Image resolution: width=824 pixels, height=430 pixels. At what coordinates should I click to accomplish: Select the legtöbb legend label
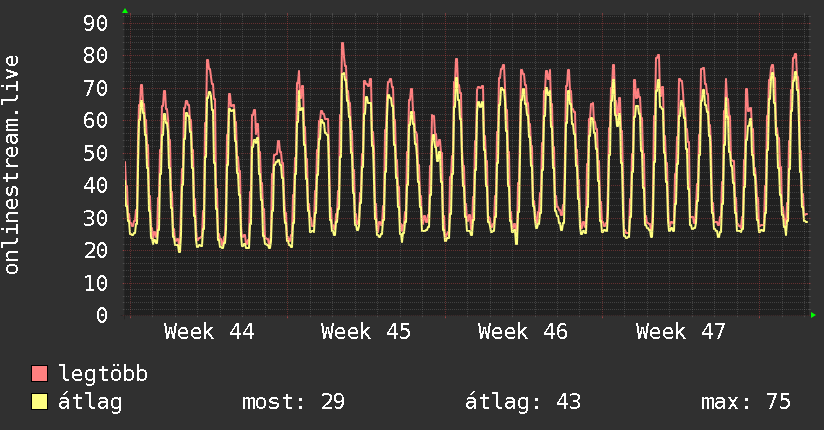point(103,374)
